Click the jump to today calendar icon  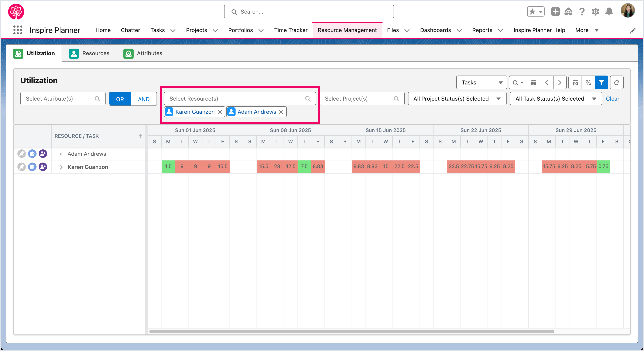point(575,82)
